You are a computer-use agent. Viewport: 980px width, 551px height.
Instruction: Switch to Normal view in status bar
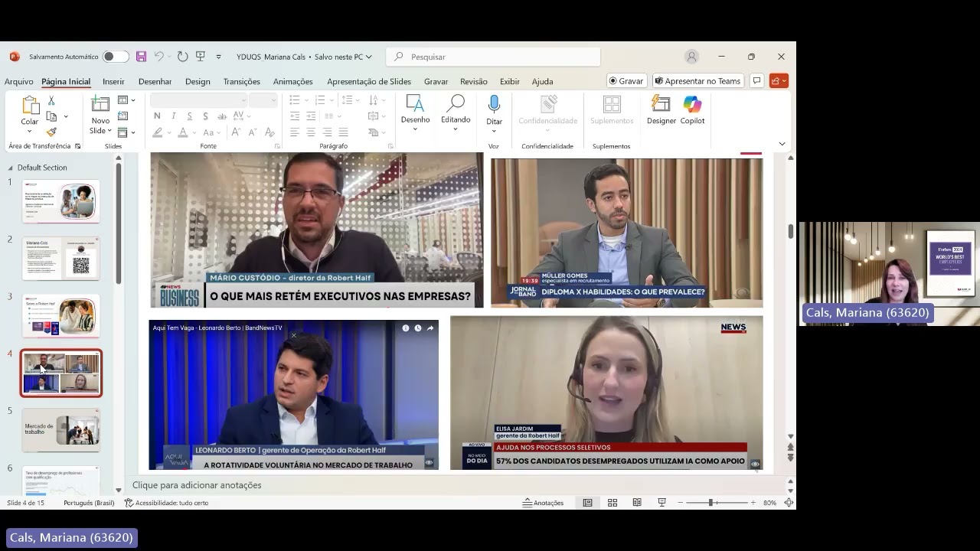[x=587, y=503]
